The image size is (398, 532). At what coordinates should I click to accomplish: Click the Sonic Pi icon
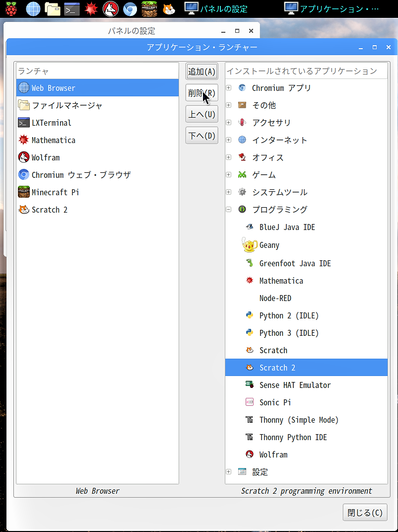click(250, 402)
